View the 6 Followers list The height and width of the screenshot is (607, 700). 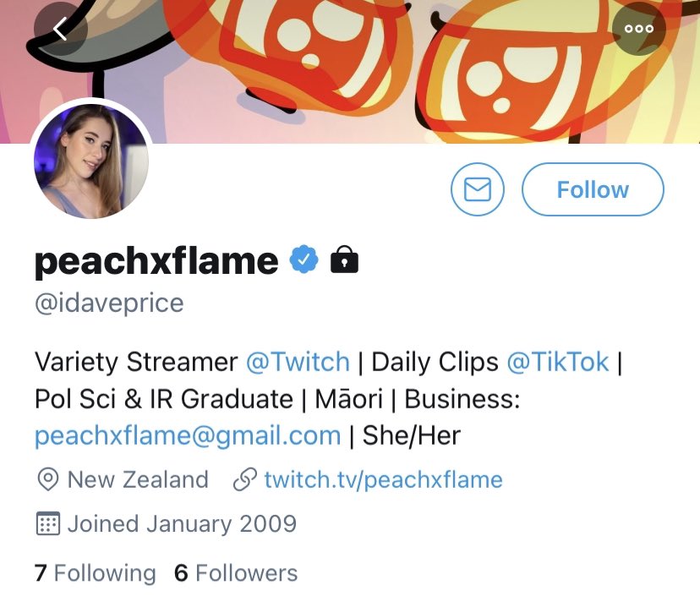click(236, 573)
